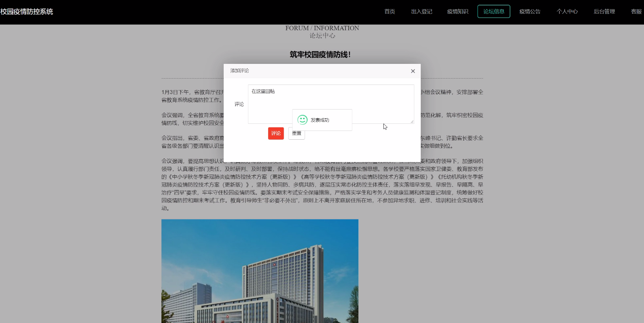The width and height of the screenshot is (644, 323).
Task: Click the 论坛中心 section heading
Action: [x=322, y=36]
